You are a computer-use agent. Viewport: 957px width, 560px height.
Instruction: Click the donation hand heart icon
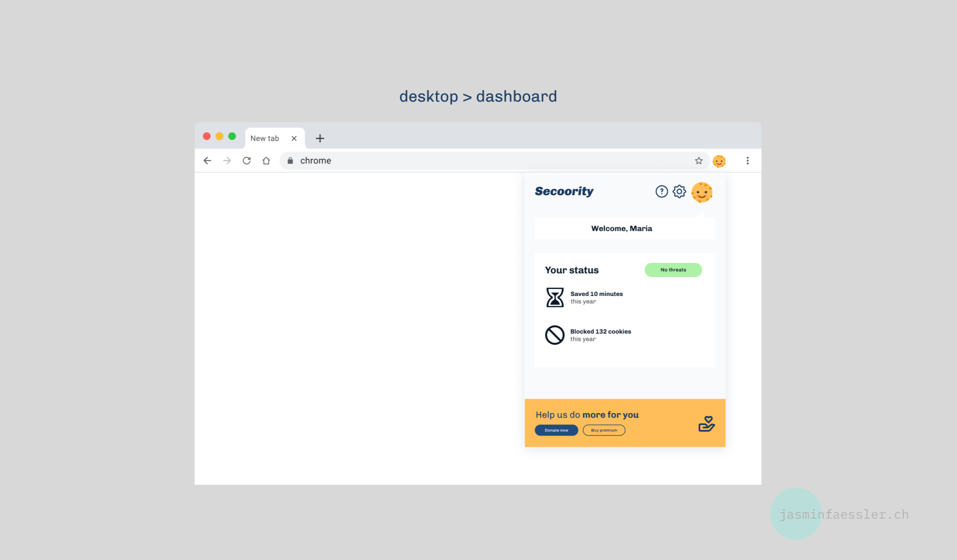pos(706,424)
